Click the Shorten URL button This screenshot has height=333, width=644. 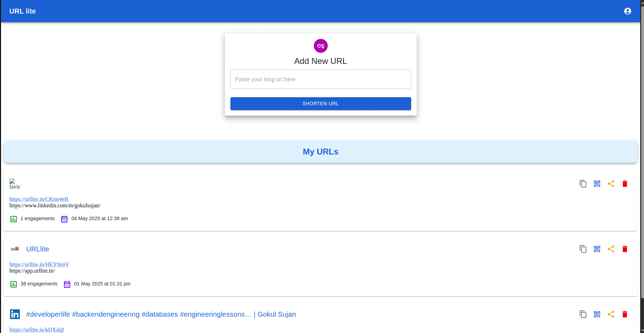[320, 103]
